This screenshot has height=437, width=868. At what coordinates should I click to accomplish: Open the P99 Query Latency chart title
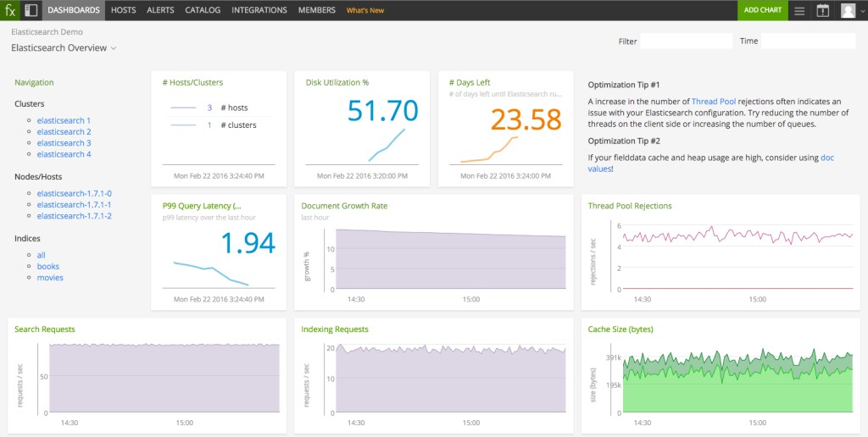click(202, 206)
